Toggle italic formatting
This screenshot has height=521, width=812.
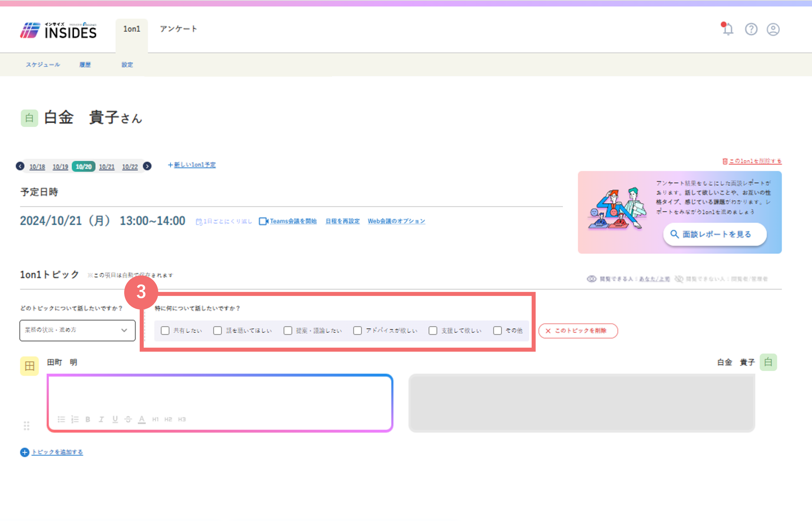[x=101, y=419]
